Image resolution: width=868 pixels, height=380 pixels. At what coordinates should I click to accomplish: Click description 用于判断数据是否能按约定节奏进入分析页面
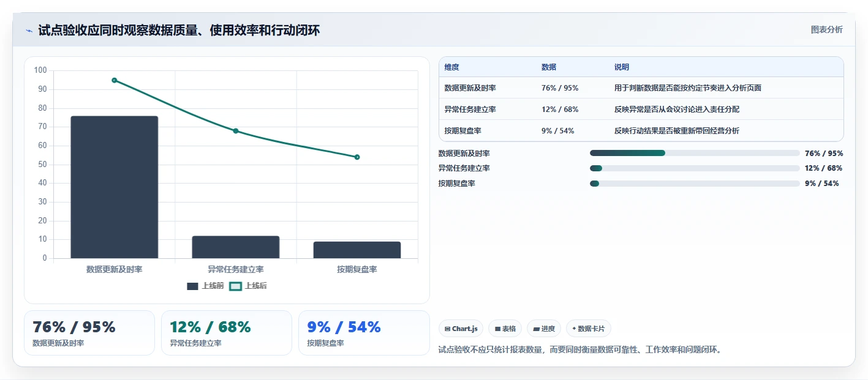pos(688,88)
